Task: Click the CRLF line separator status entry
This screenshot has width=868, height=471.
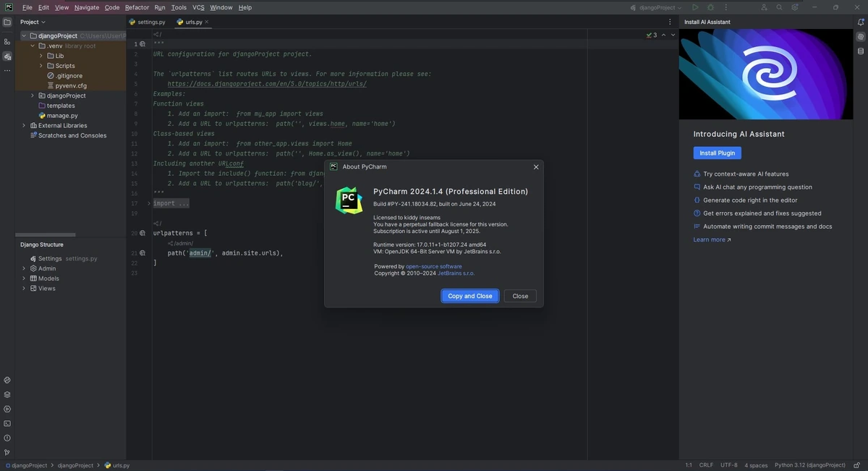Action: coord(706,465)
